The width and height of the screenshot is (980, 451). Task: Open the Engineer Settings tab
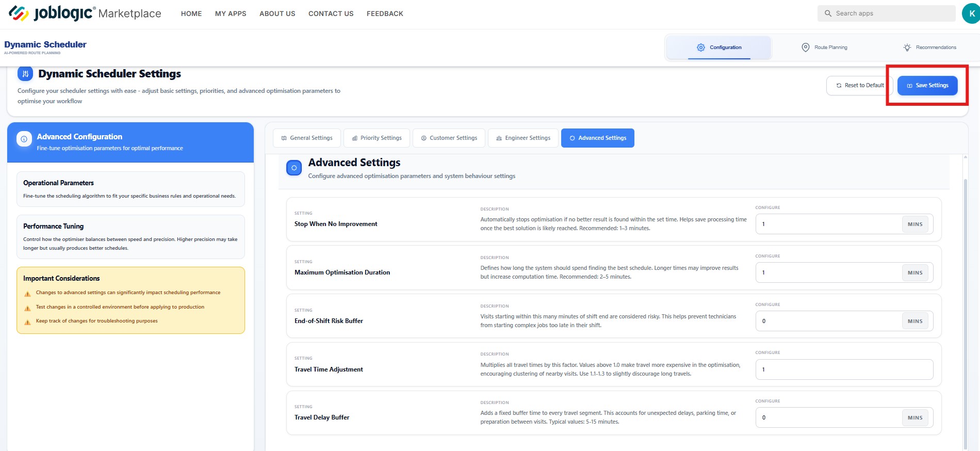click(523, 138)
